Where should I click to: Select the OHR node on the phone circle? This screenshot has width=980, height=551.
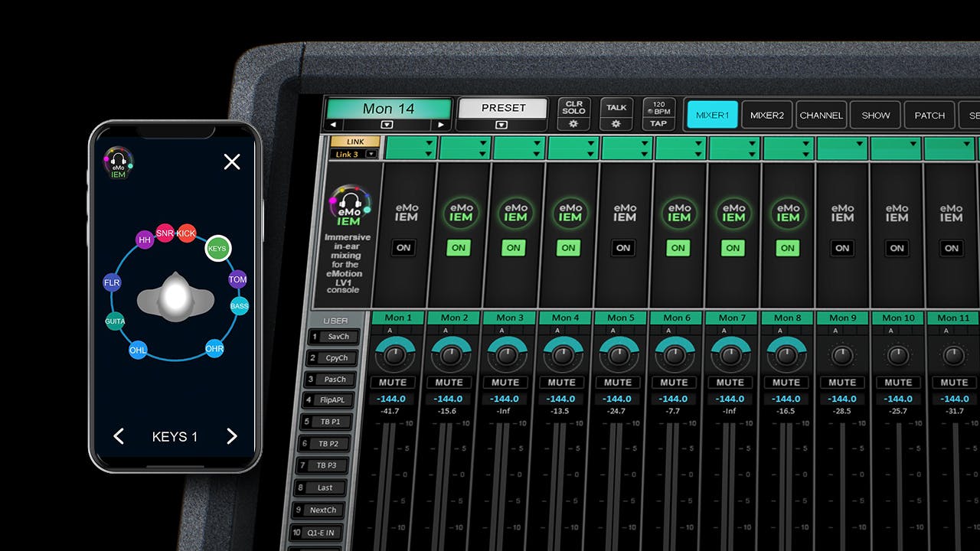click(x=214, y=348)
